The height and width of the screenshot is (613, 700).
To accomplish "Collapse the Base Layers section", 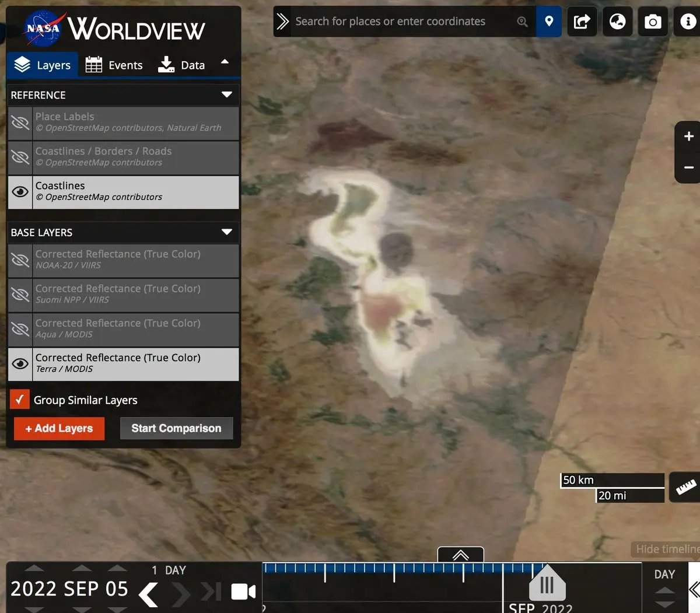I will 227,232.
